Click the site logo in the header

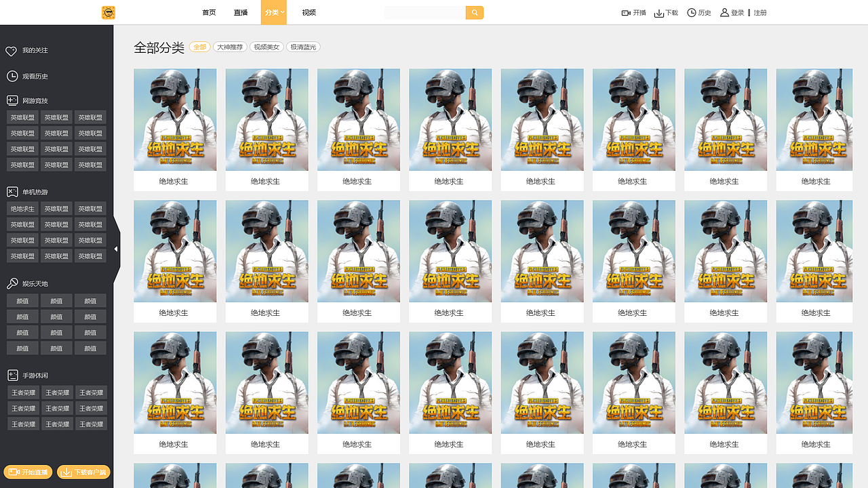(x=108, y=12)
